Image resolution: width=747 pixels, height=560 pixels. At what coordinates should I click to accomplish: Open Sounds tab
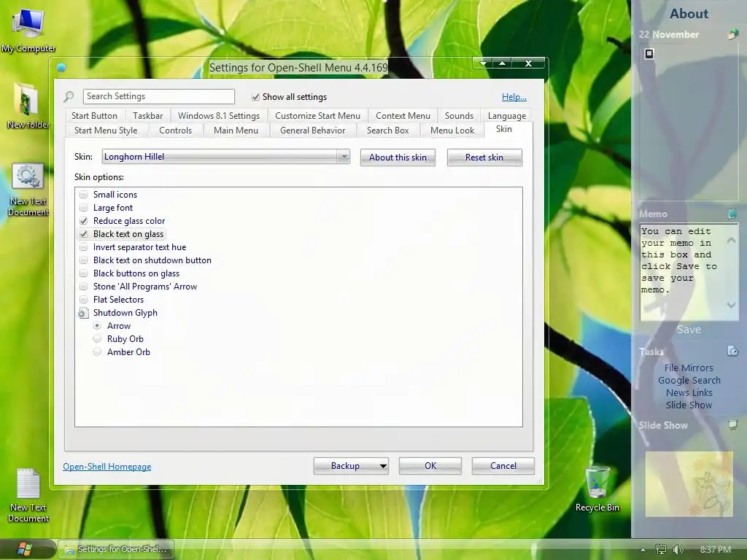tap(460, 116)
